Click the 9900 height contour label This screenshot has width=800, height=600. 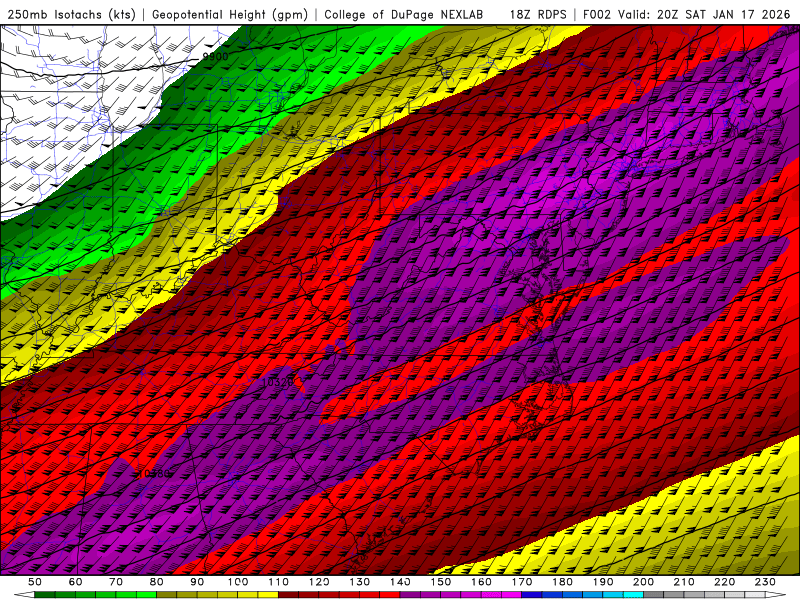click(x=215, y=57)
